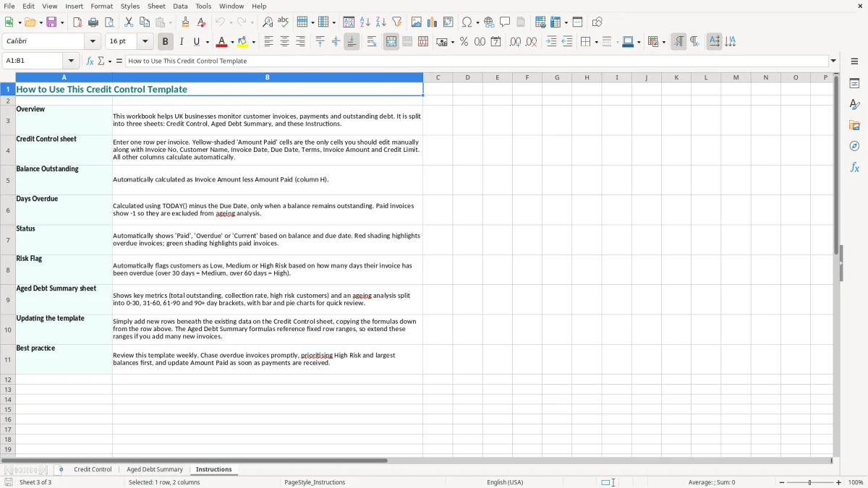
Task: Insert an image
Action: 417,22
